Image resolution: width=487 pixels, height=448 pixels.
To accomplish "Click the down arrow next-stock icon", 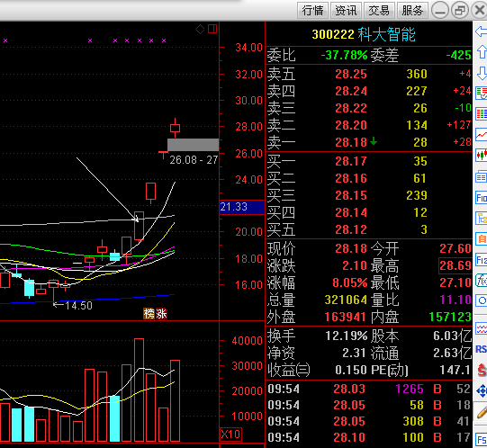I will pyautogui.click(x=481, y=73).
